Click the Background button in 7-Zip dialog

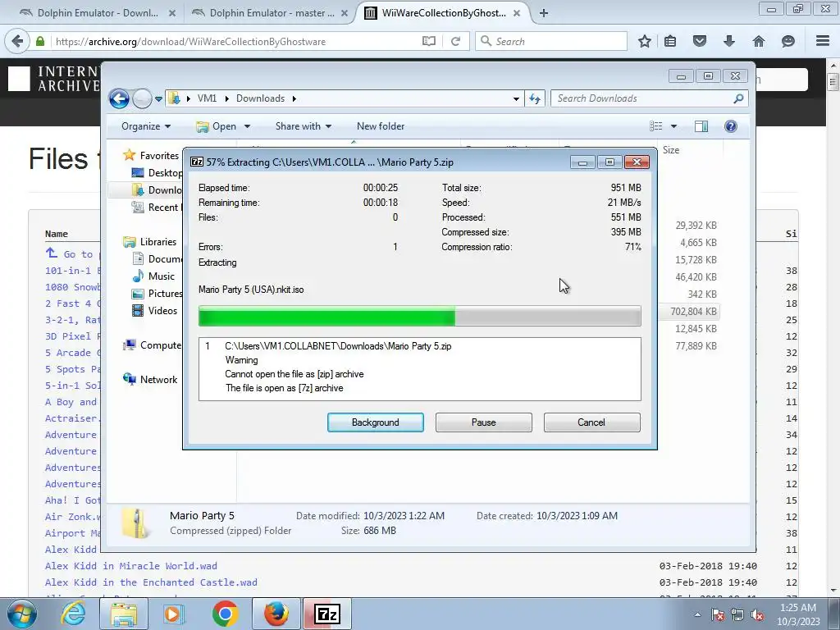[x=375, y=422]
